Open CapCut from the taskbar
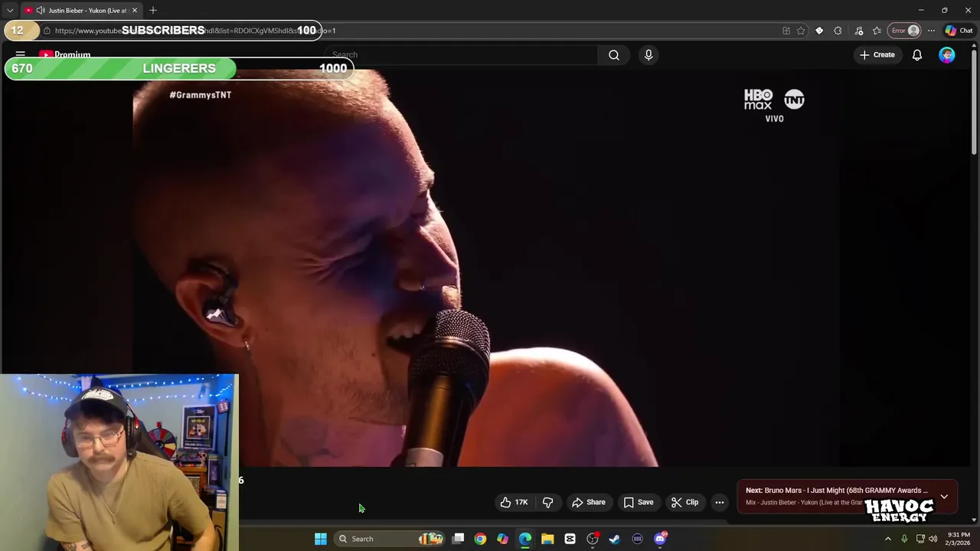980x551 pixels. 570,539
